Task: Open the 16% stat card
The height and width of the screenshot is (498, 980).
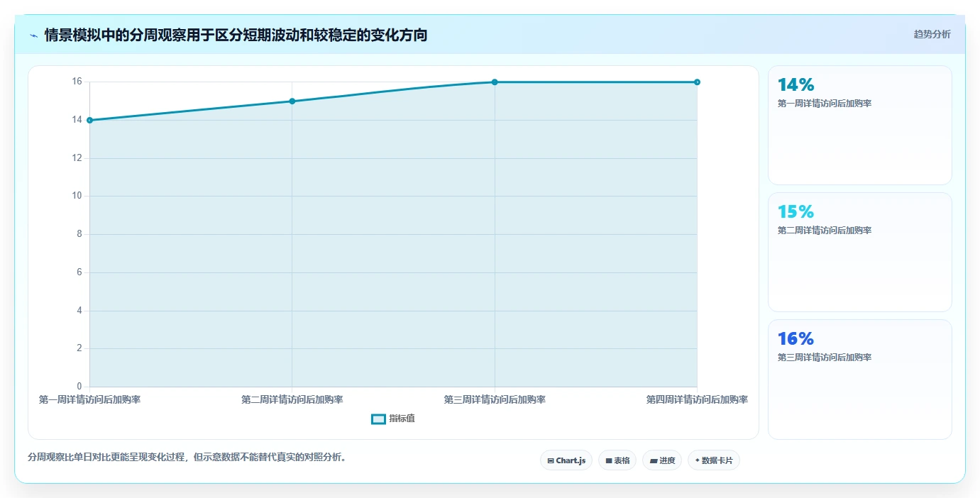Action: pos(859,379)
